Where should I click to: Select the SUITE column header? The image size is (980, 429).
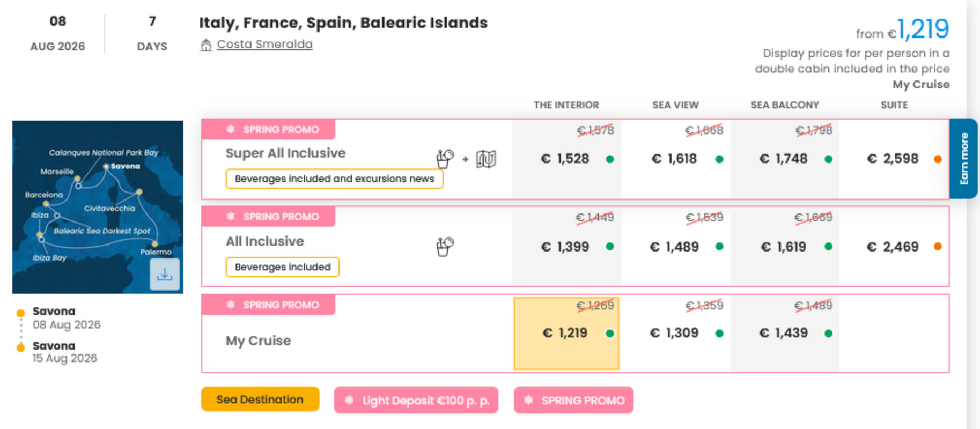point(893,105)
